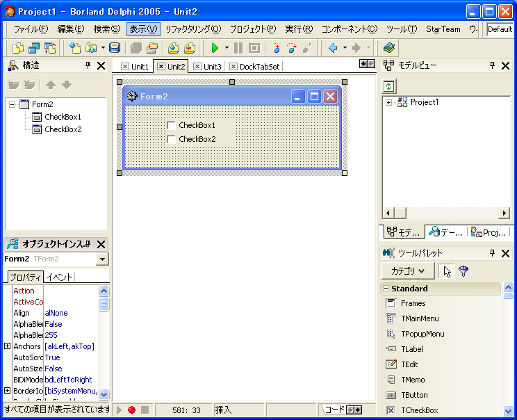This screenshot has width=517, height=420.
Task: Click the filter funnel in Tool Palette
Action: [463, 271]
